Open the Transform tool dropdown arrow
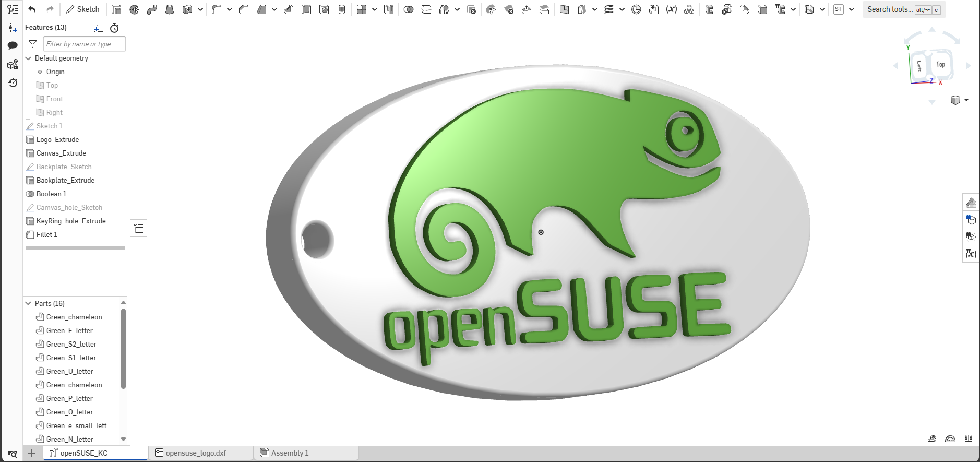This screenshot has height=462, width=980. click(457, 9)
